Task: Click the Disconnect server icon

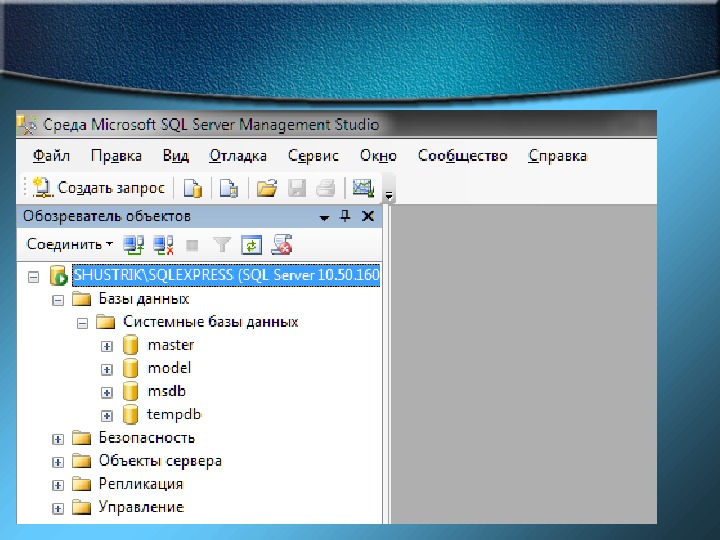Action: click(163, 245)
